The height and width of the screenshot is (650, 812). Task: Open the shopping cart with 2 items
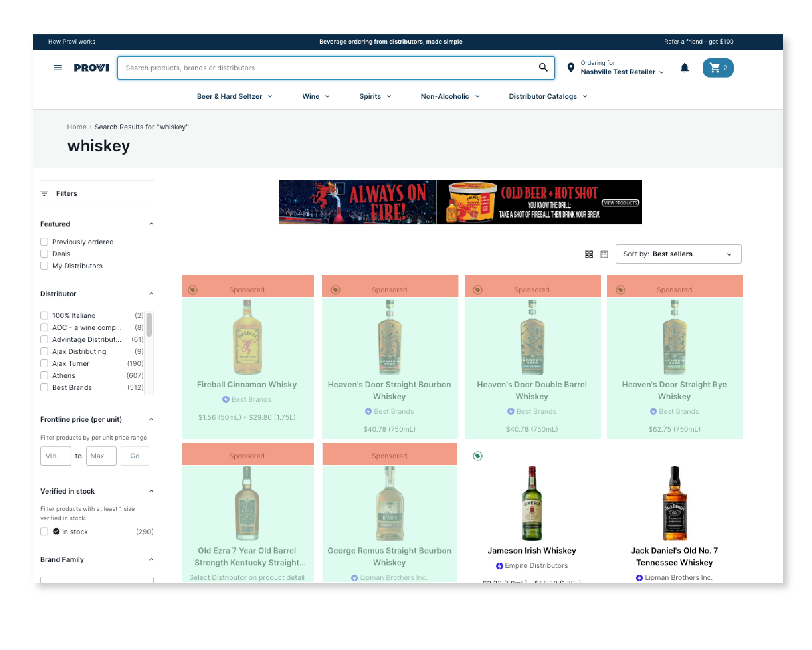tap(718, 68)
